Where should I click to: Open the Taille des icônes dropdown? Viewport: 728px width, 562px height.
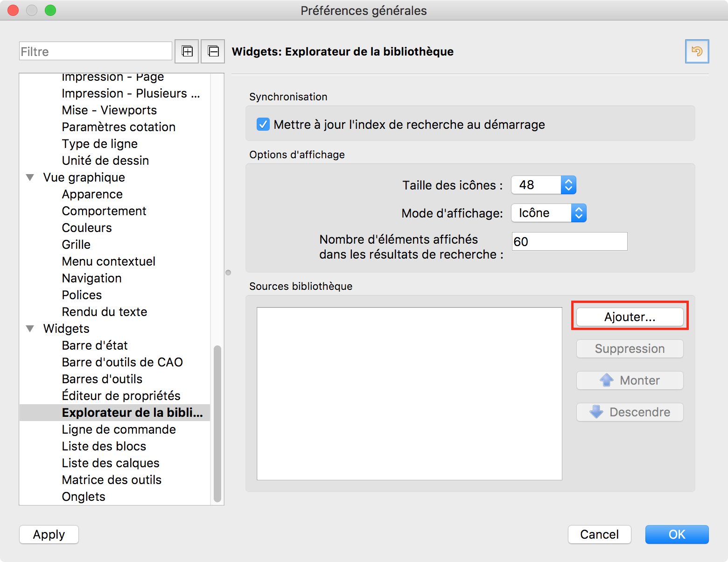[568, 185]
